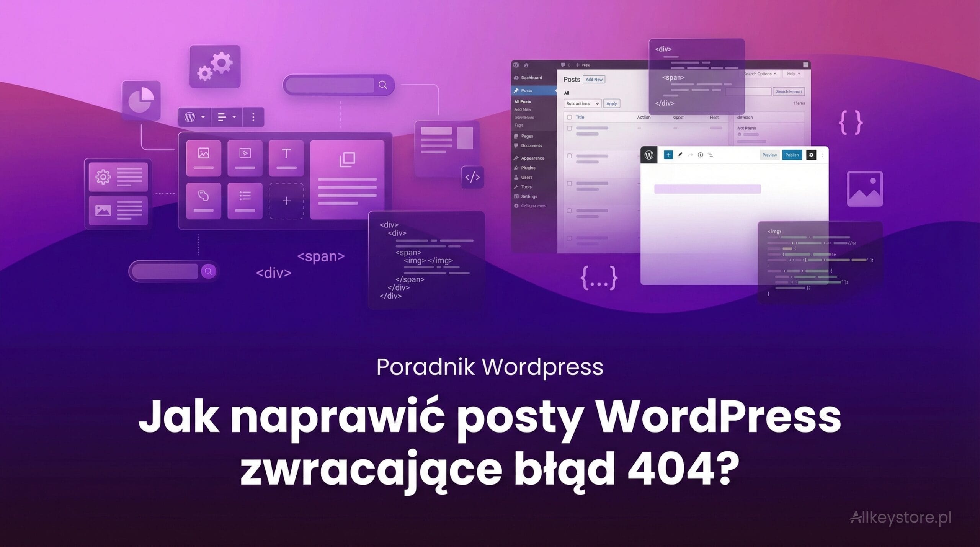Image resolution: width=980 pixels, height=547 pixels.
Task: Expand the WordPress logo dropdown in block toolbar
Action: pyautogui.click(x=195, y=117)
